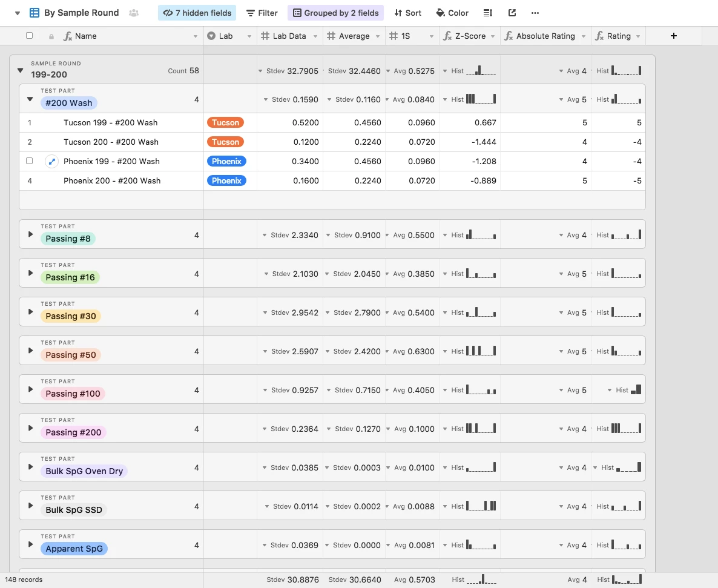718x588 pixels.
Task: Click the By Sample Round view name
Action: [82, 13]
